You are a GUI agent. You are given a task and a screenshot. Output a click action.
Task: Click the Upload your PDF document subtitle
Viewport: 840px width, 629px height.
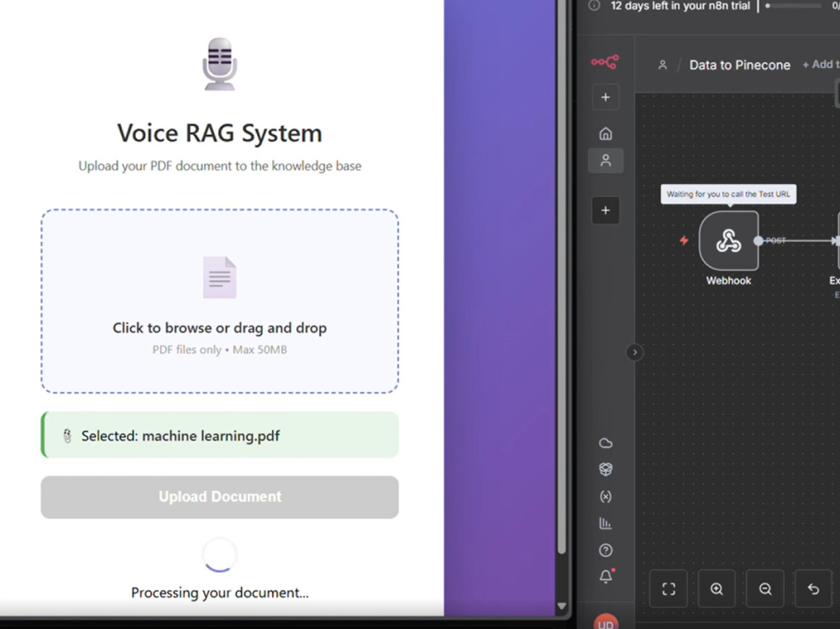[x=219, y=166]
